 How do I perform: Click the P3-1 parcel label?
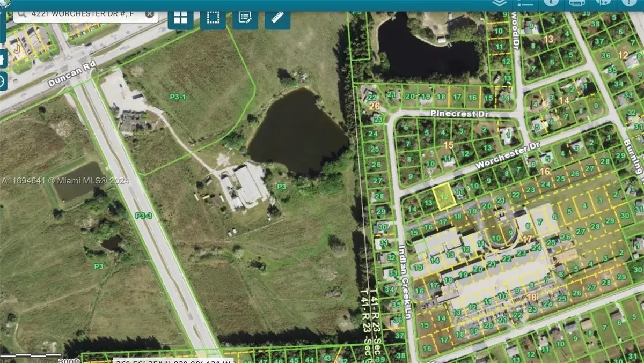(x=178, y=97)
